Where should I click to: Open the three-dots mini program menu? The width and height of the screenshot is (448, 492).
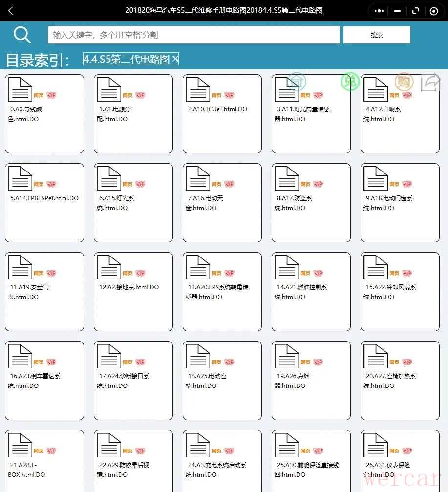pyautogui.click(x=379, y=11)
